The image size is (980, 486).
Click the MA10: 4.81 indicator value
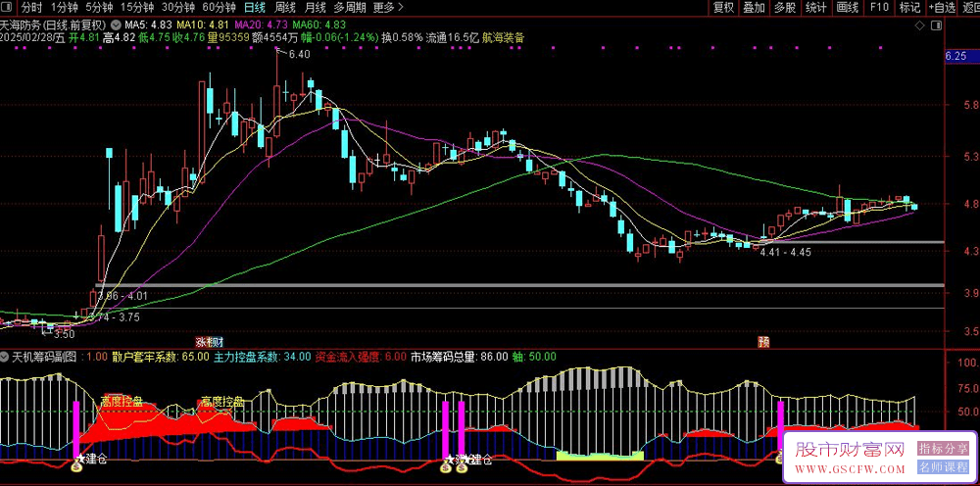tap(203, 25)
